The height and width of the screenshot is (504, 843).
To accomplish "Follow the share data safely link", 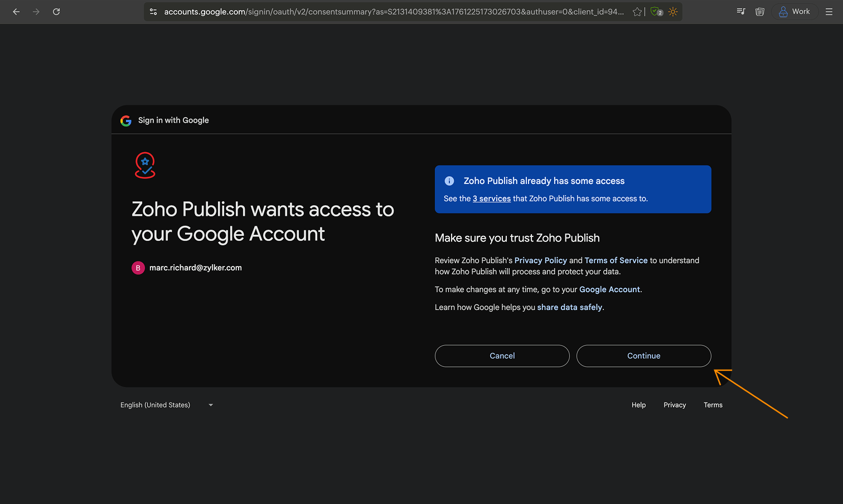I will click(569, 307).
